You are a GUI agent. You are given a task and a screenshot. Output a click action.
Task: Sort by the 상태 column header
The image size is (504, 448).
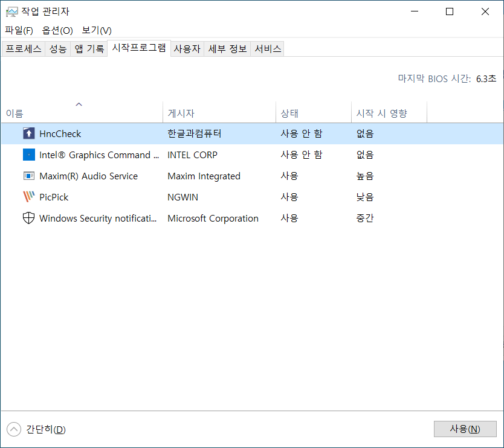click(314, 112)
